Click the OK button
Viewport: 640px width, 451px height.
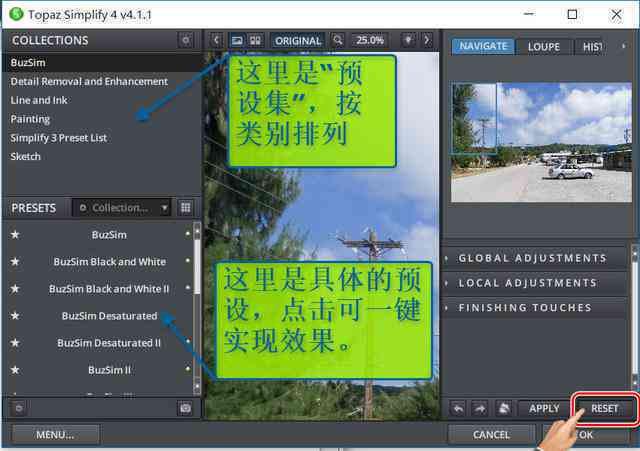(x=587, y=435)
